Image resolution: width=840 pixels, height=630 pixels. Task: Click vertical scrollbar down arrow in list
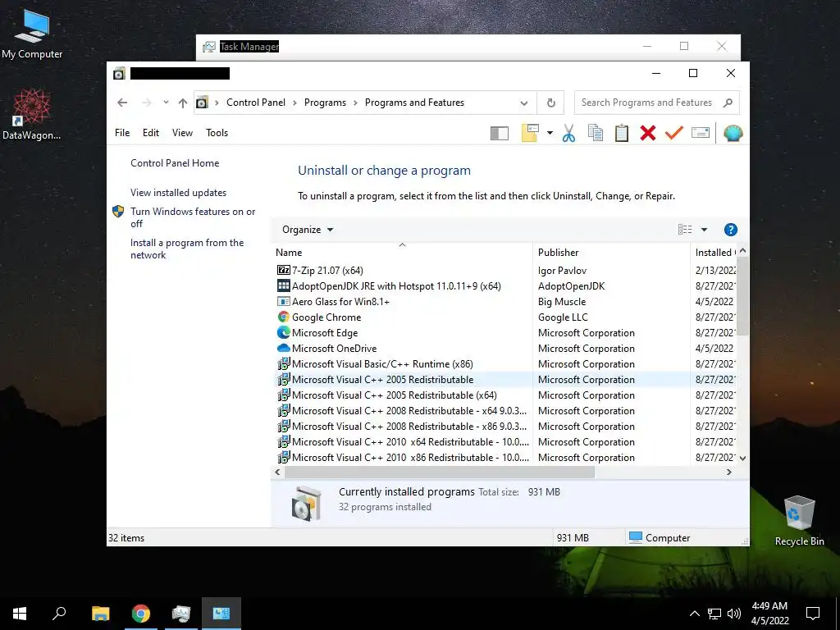tap(742, 458)
